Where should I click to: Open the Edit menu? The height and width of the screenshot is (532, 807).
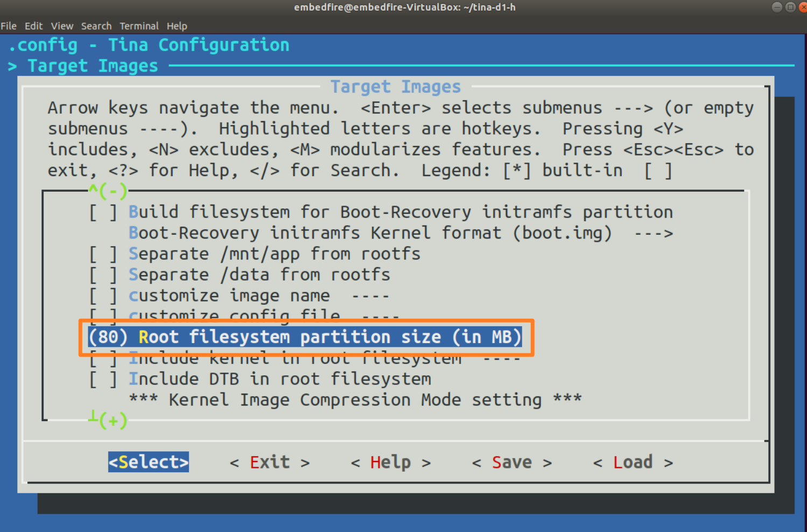pos(33,26)
